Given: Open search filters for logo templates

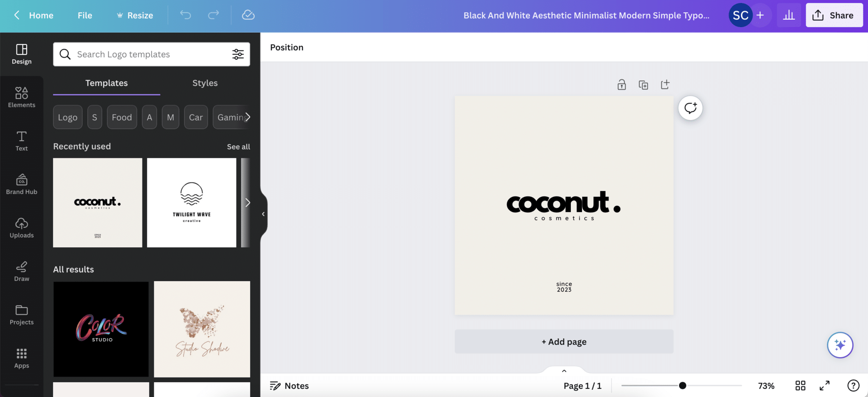Looking at the screenshot, I should point(238,54).
